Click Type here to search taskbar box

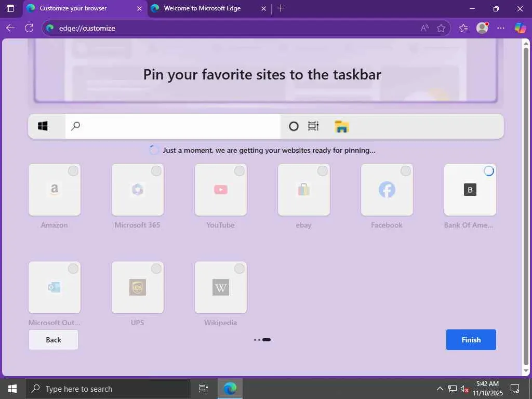click(x=108, y=389)
